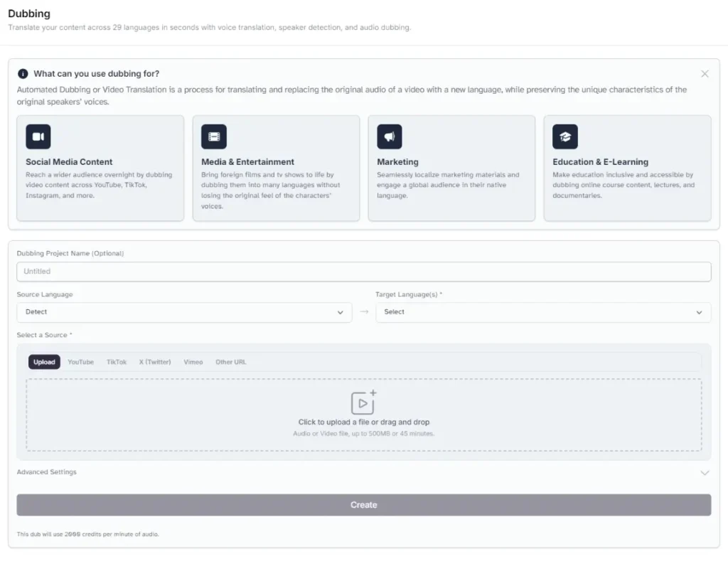Open the Source Language Detect dropdown
Viewport: 728px width, 561px height.
pyautogui.click(x=184, y=312)
